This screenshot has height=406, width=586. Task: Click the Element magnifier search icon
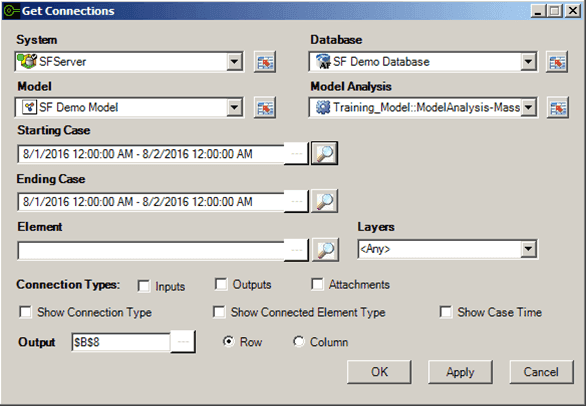point(325,249)
